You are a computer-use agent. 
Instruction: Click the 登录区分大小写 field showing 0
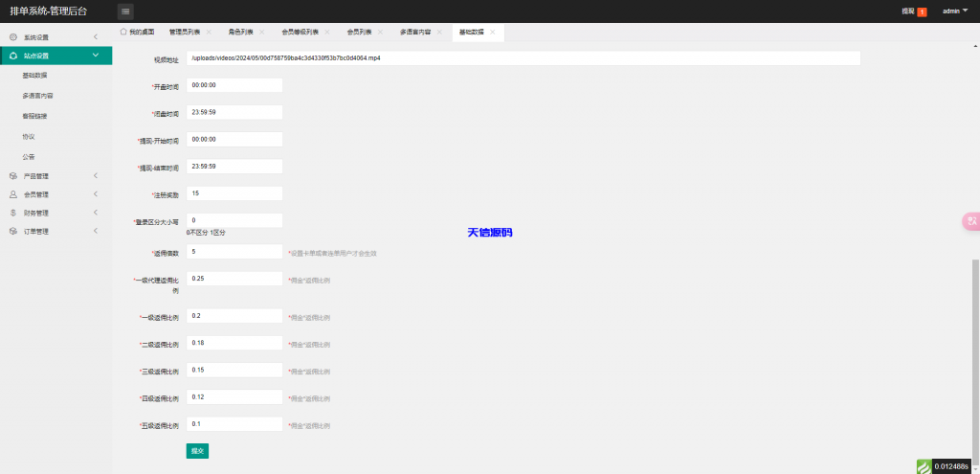(x=234, y=221)
